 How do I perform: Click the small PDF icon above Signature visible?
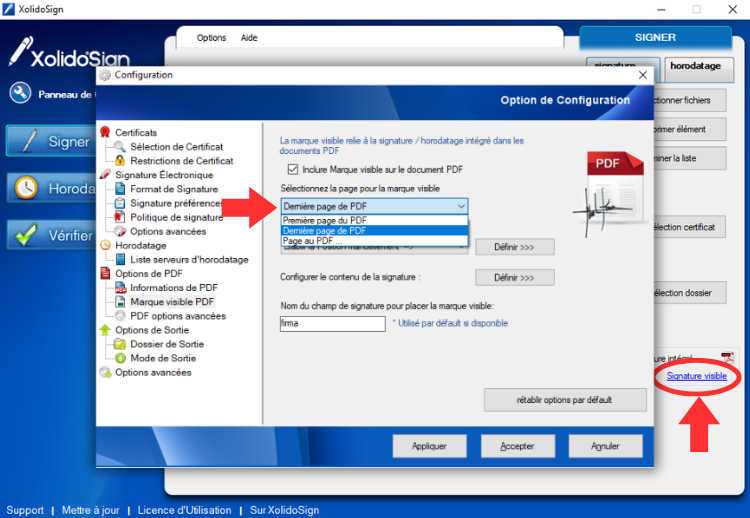[x=728, y=357]
